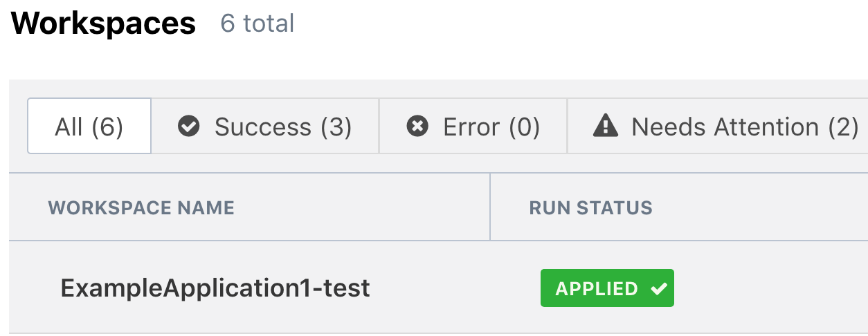
Task: Click the Workspaces page heading
Action: (x=104, y=24)
